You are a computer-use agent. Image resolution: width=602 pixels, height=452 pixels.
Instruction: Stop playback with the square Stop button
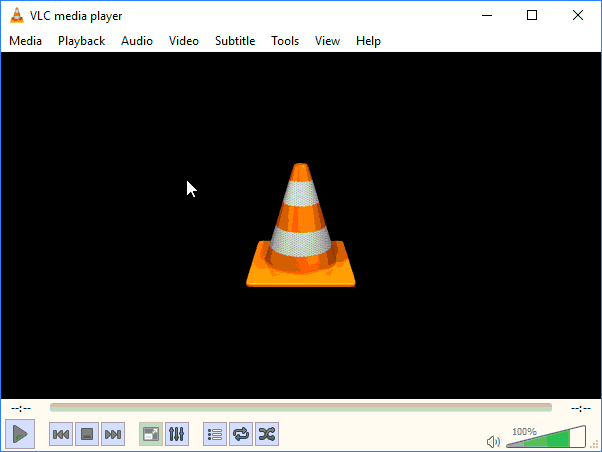pyautogui.click(x=87, y=434)
